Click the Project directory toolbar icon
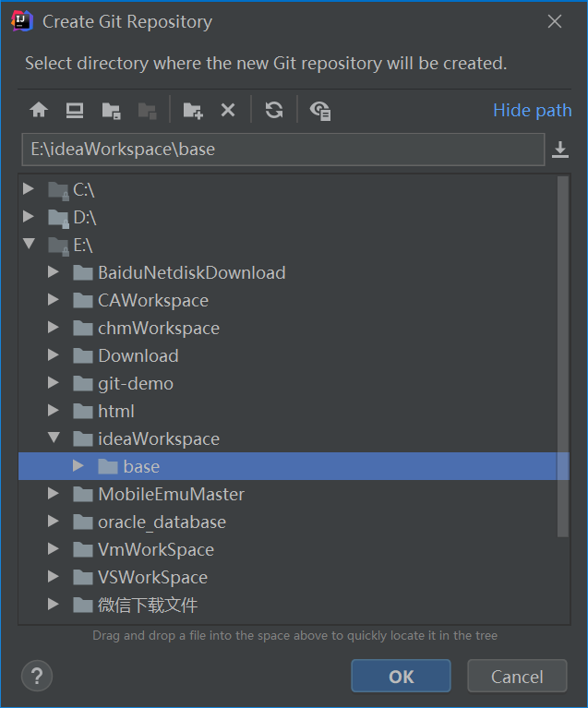Viewport: 588px width, 708px height. 111,111
